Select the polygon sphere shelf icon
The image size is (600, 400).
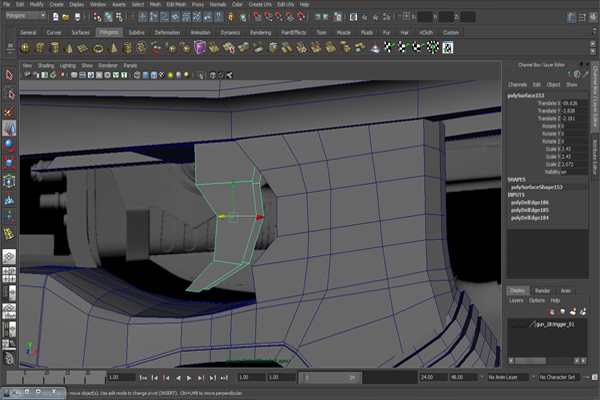point(26,48)
